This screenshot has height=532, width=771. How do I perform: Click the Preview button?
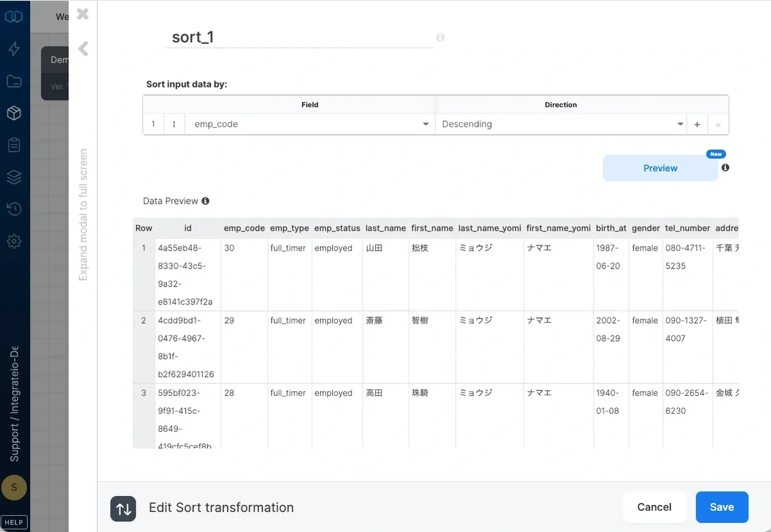click(x=660, y=168)
